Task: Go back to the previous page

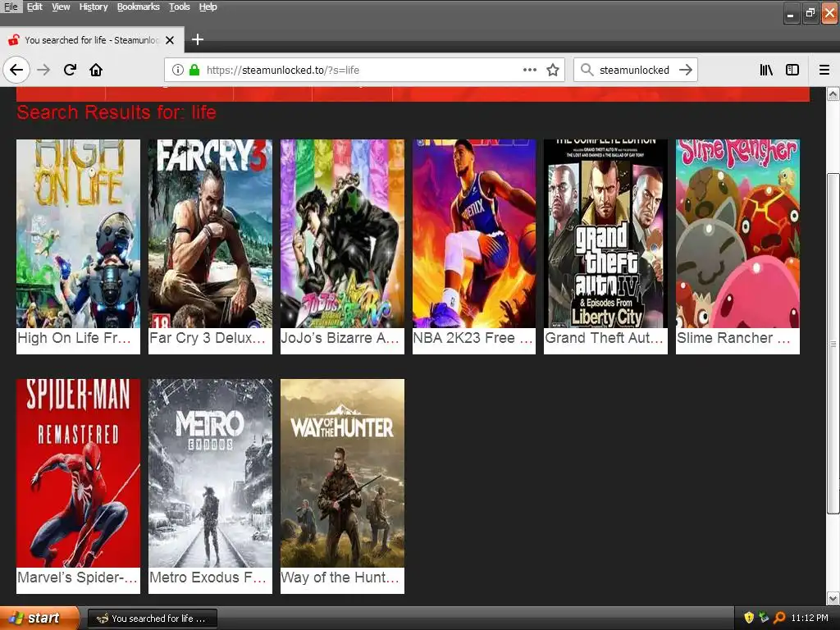Action: tap(16, 70)
